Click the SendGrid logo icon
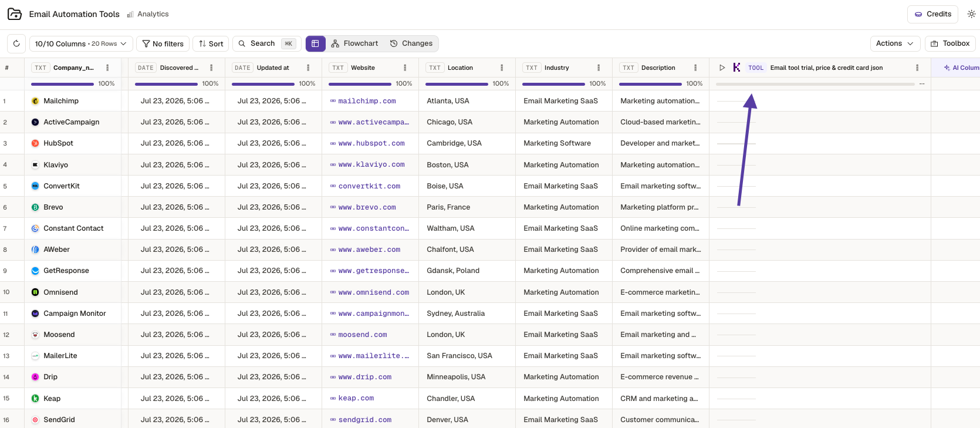This screenshot has width=980, height=428. 35,420
